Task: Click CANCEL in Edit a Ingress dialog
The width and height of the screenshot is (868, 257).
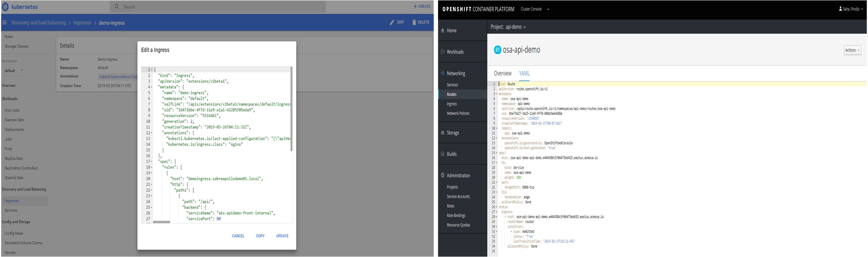Action: 238,236
